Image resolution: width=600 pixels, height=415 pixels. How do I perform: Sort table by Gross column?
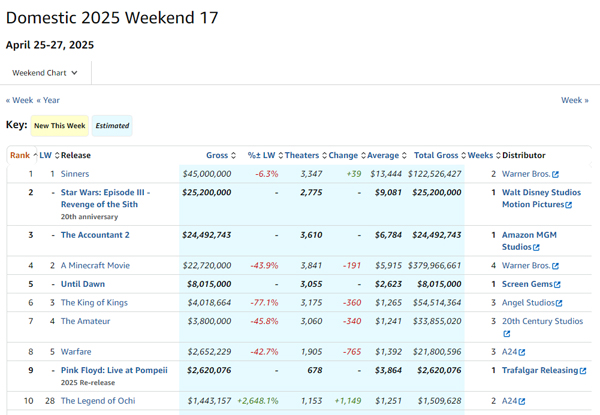point(221,155)
